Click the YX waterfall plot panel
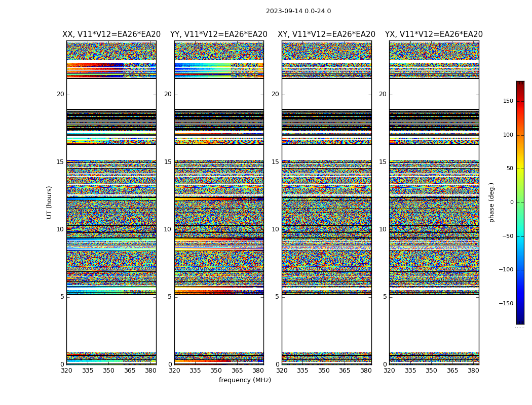This screenshot has height=405, width=532. [x=434, y=202]
